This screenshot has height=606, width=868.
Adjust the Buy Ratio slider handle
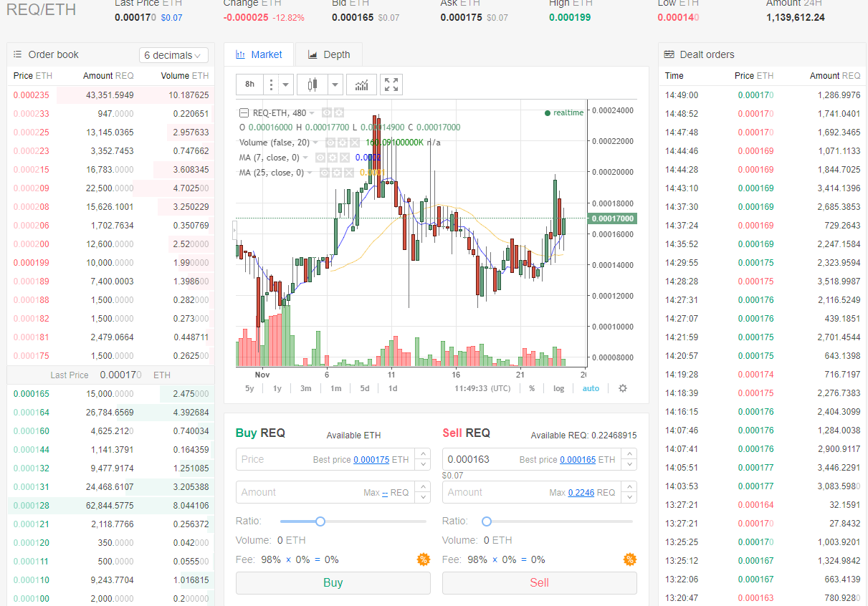point(320,521)
